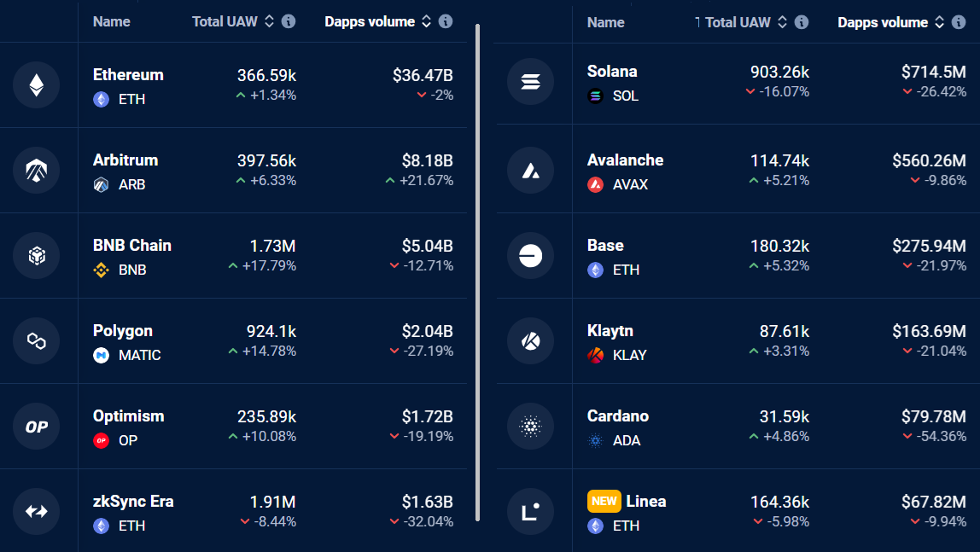Image resolution: width=980 pixels, height=552 pixels.
Task: Show info for left Total UAW column
Action: [x=289, y=21]
